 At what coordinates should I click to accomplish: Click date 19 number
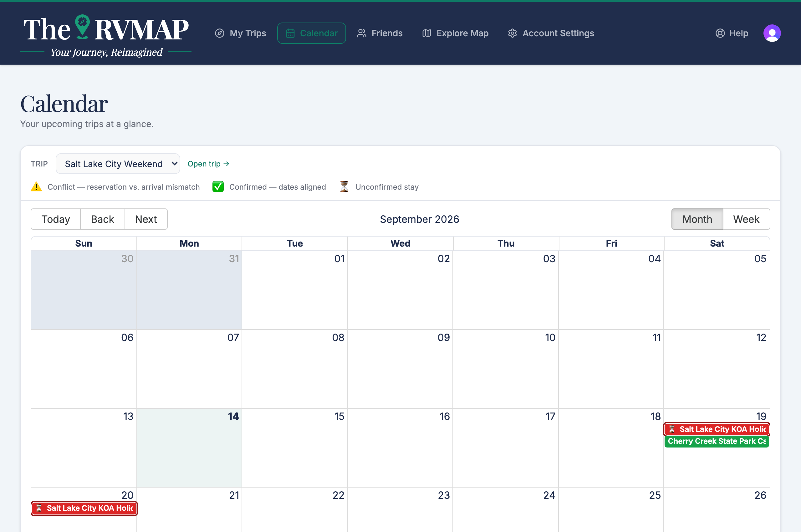tap(761, 416)
